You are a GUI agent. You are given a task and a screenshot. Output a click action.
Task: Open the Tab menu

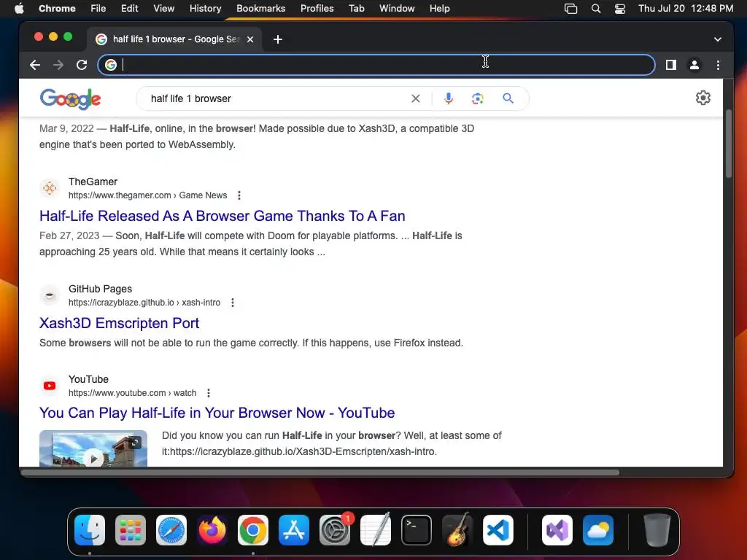[x=356, y=9]
